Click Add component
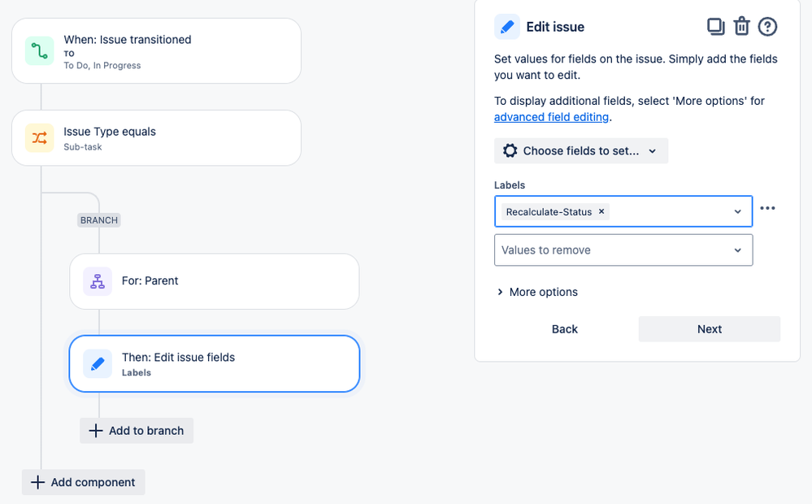The image size is (812, 504). tap(84, 482)
